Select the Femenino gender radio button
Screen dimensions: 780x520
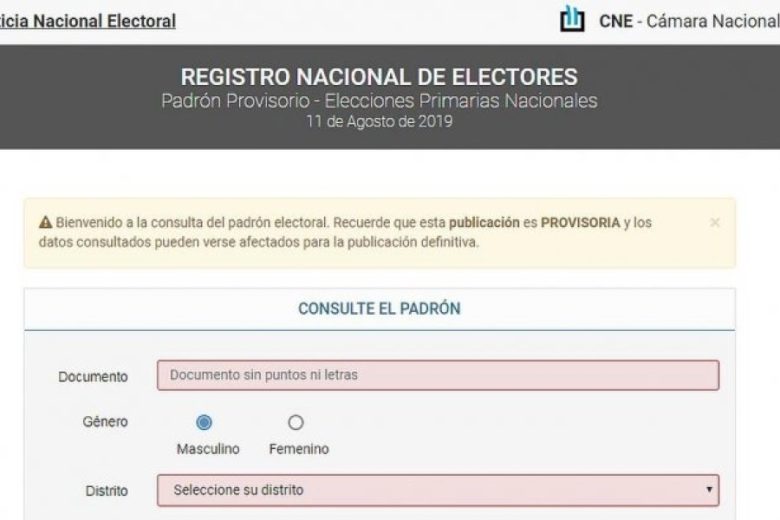click(x=295, y=422)
